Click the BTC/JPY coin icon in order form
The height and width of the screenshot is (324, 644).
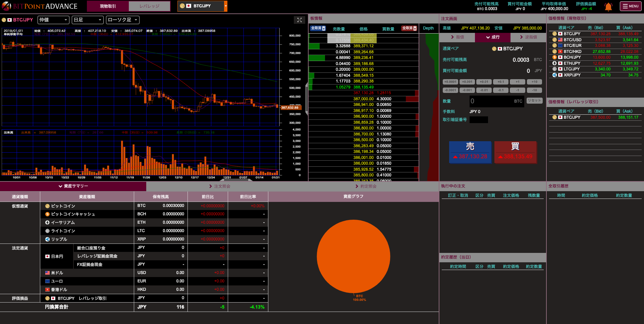(494, 49)
